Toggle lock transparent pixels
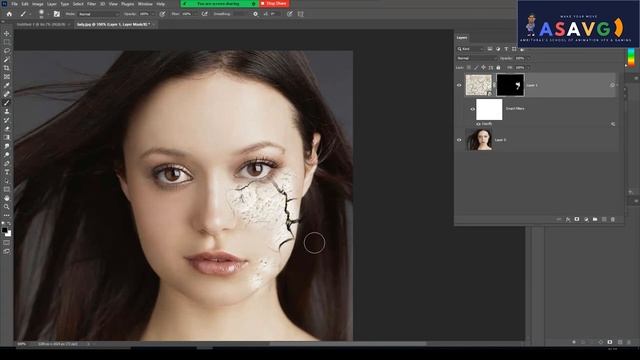 [469, 68]
